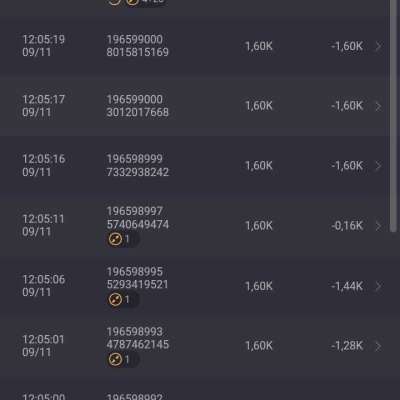Click the partial badge icon on the topmost row
The width and height of the screenshot is (400, 400).
[133, 3]
